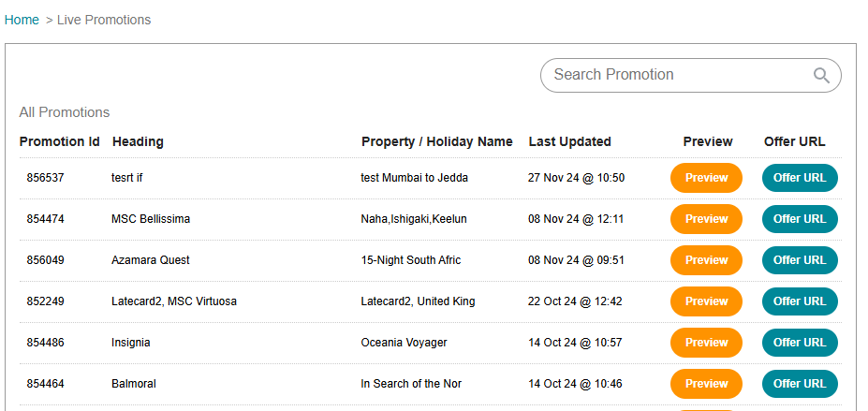Go to the Home breadcrumb link

22,20
